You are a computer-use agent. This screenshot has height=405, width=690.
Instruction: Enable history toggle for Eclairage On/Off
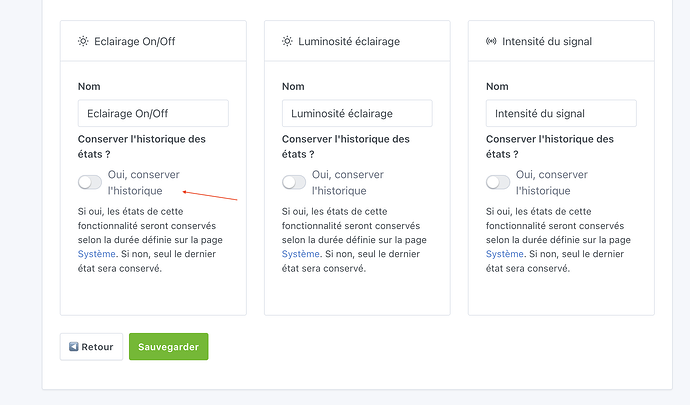(90, 182)
